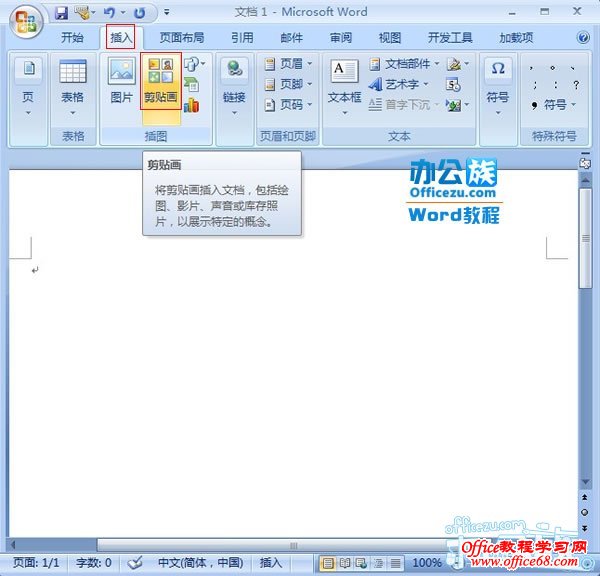This screenshot has height=576, width=600.
Task: Go to next page with double down arrow
Action: click(x=585, y=528)
